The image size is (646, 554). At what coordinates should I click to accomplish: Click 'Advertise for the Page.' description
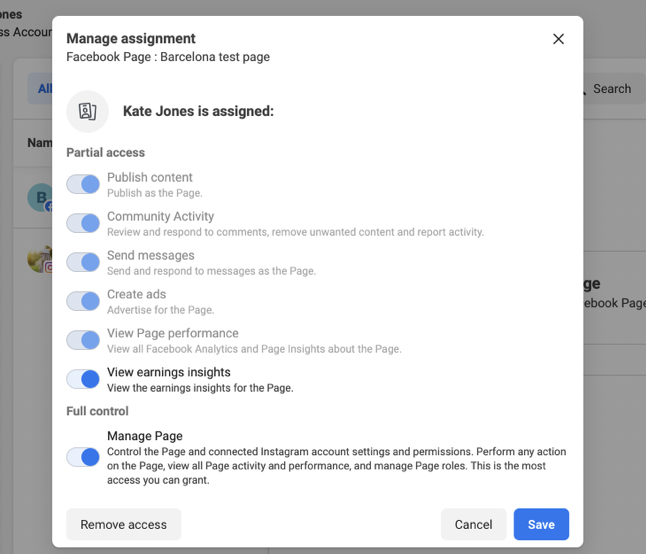point(160,310)
